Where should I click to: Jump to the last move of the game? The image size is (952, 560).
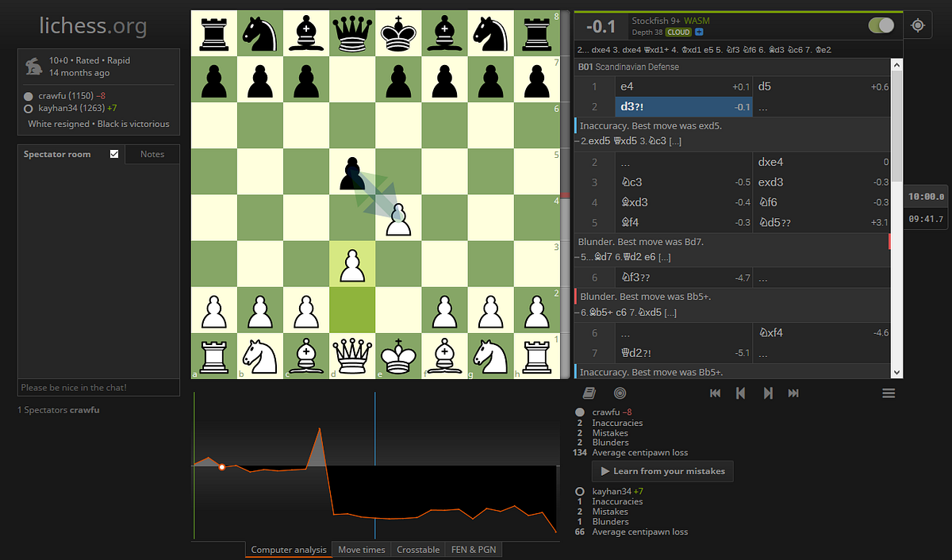point(793,393)
